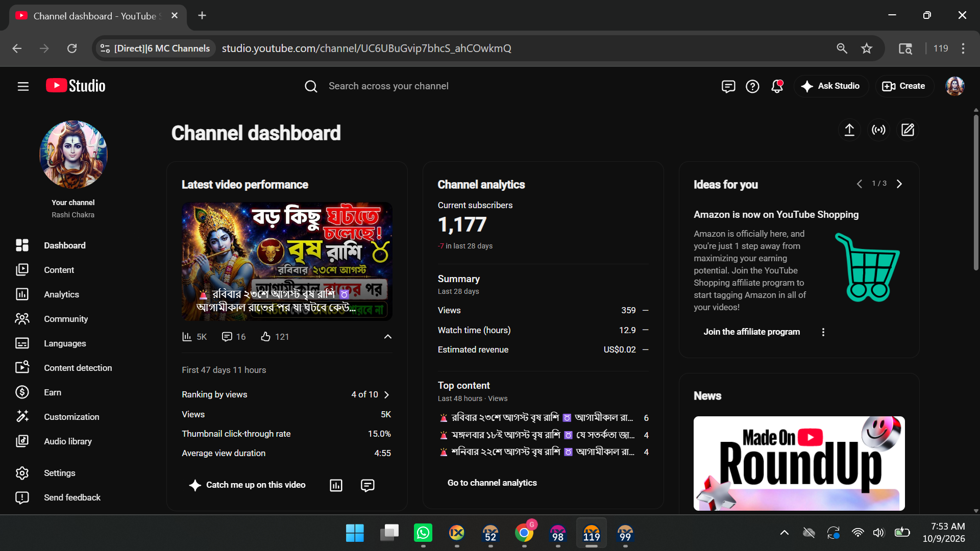Screen dimensions: 980x551
Task: Click the taskbar volume speaker icon
Action: coord(878,533)
